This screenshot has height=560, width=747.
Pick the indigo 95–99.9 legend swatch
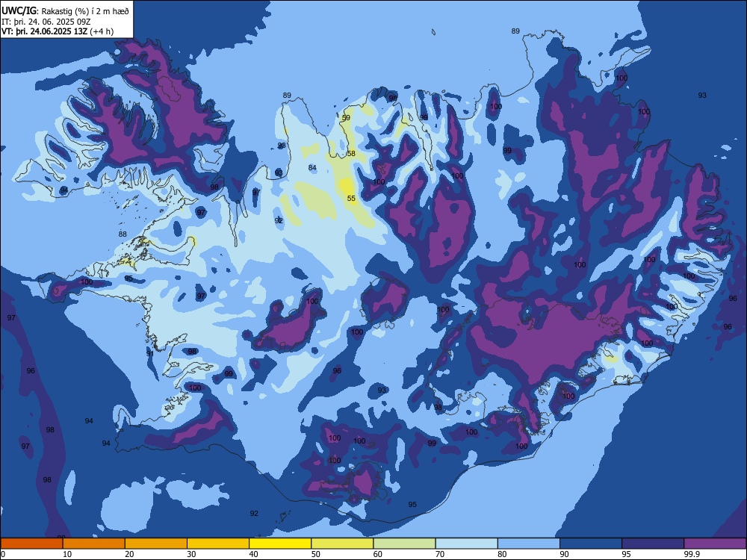[653, 544]
